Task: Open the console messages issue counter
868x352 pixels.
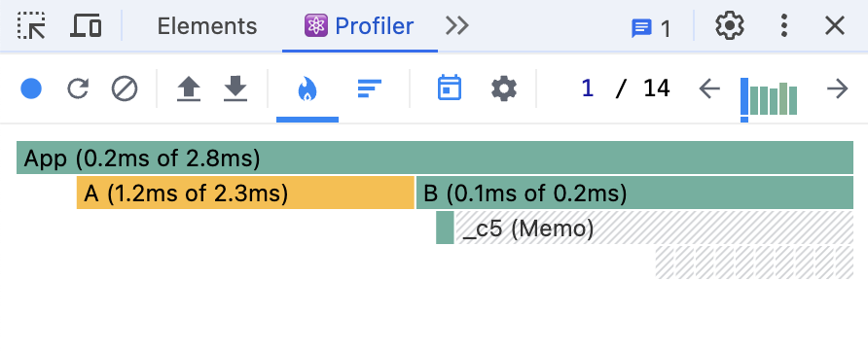Action: tap(651, 28)
